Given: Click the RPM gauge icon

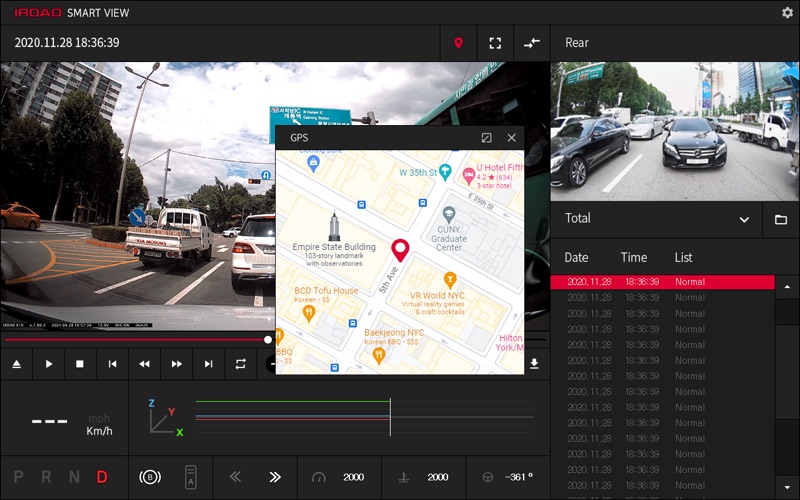Looking at the screenshot, I should [x=318, y=478].
